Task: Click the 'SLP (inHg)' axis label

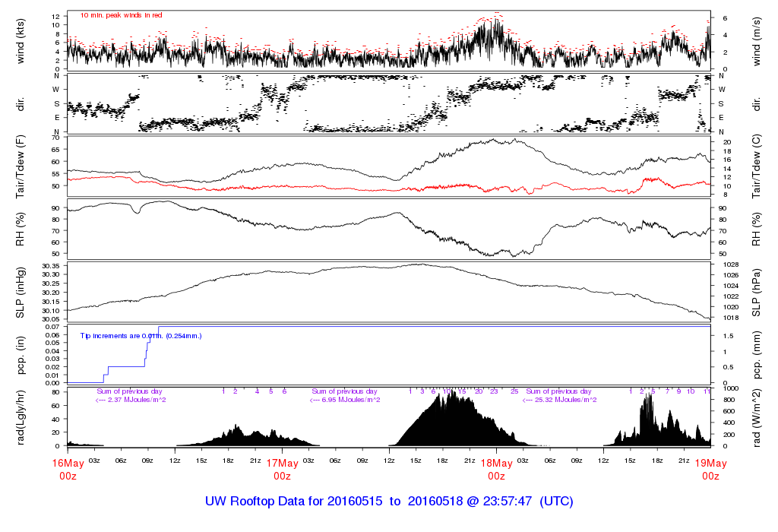Action: click(21, 293)
